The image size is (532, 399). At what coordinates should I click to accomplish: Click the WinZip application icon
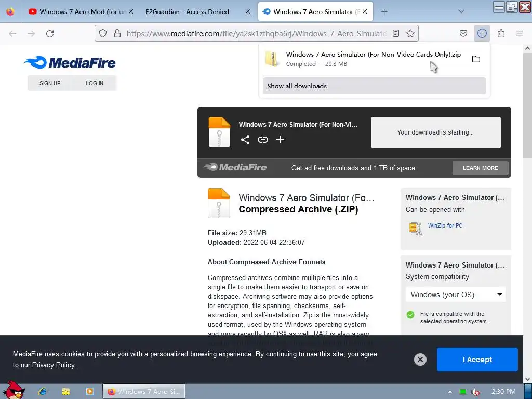(x=415, y=229)
